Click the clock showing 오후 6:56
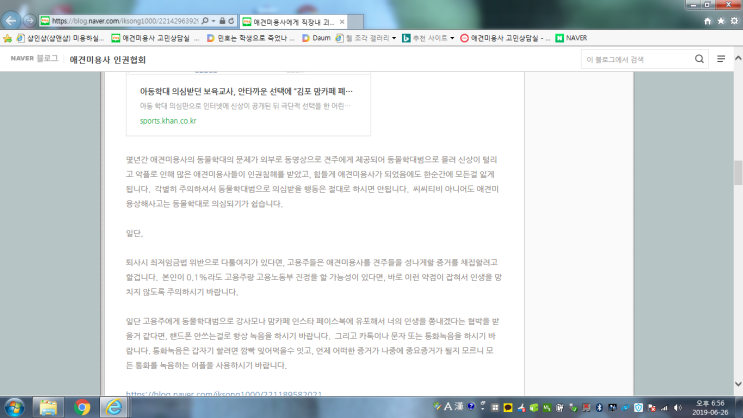743x418 pixels. (709, 408)
